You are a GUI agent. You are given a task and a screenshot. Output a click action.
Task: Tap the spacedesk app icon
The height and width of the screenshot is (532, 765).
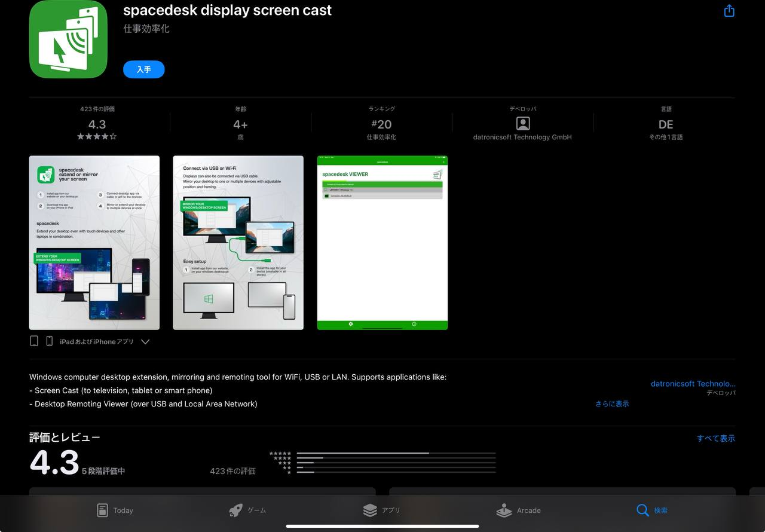(x=68, y=39)
